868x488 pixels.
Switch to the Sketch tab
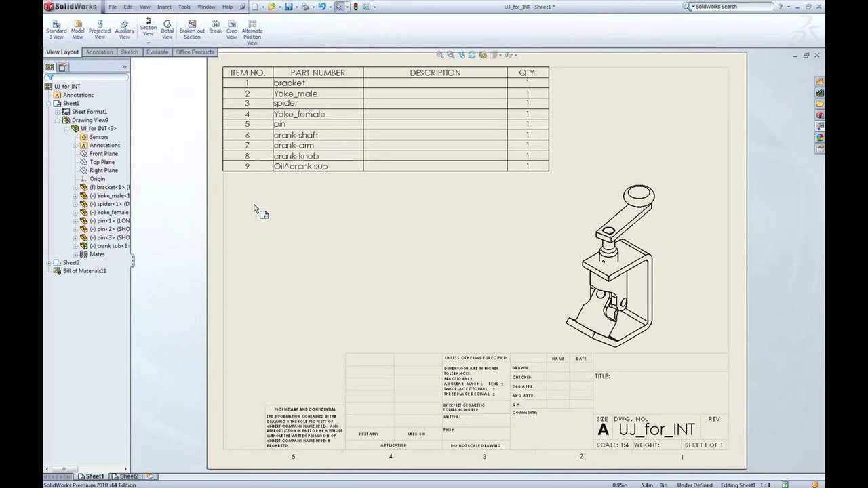coord(130,52)
